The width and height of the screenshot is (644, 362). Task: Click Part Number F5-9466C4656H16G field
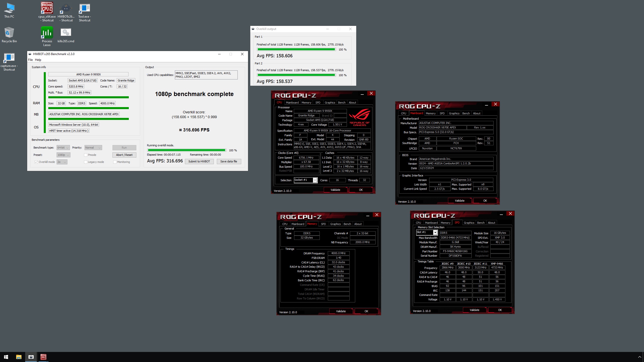[x=455, y=251]
